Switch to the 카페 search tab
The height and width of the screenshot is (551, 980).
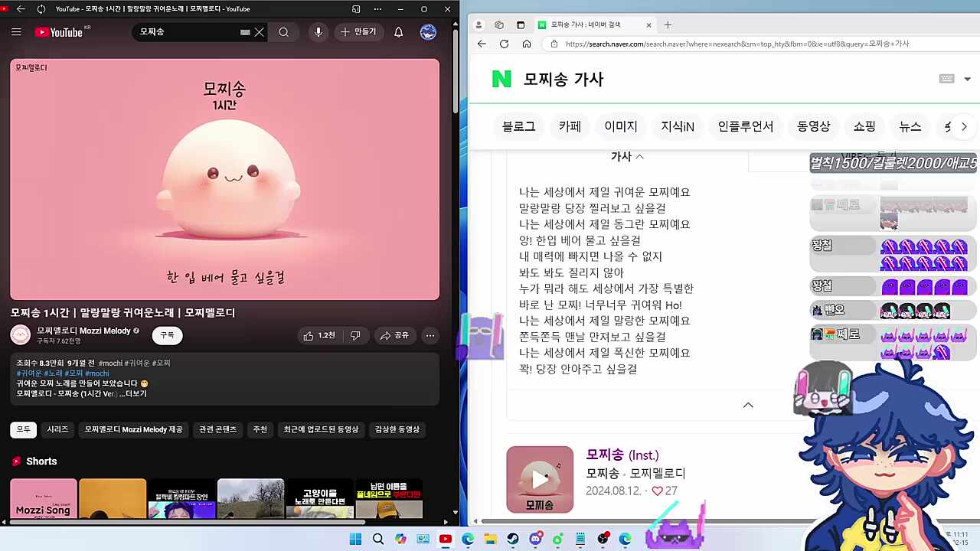570,126
